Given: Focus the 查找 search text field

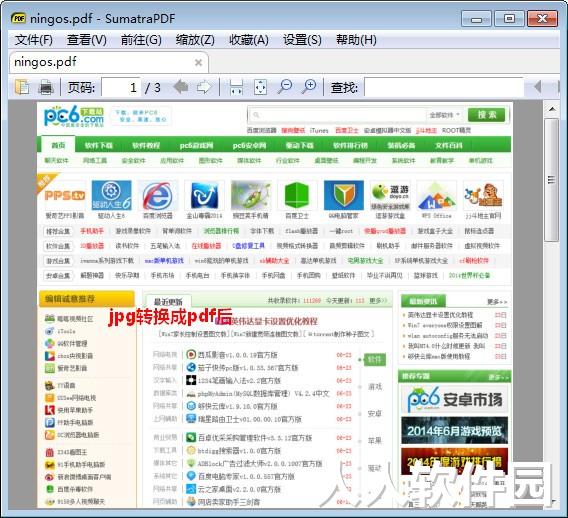Looking at the screenshot, I should tap(444, 87).
